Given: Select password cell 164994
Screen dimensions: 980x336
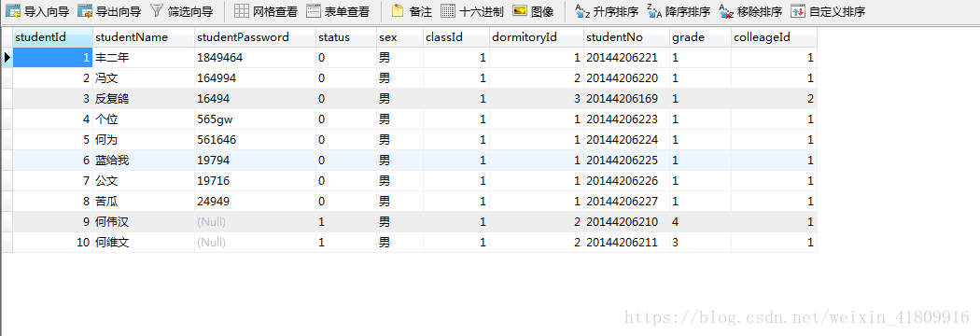Looking at the screenshot, I should click(255, 78).
